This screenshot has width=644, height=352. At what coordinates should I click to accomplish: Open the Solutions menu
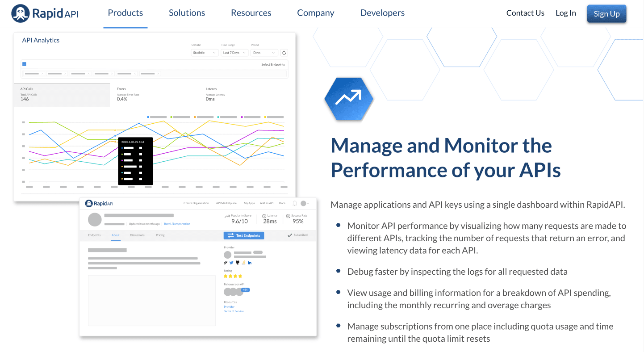coord(187,13)
